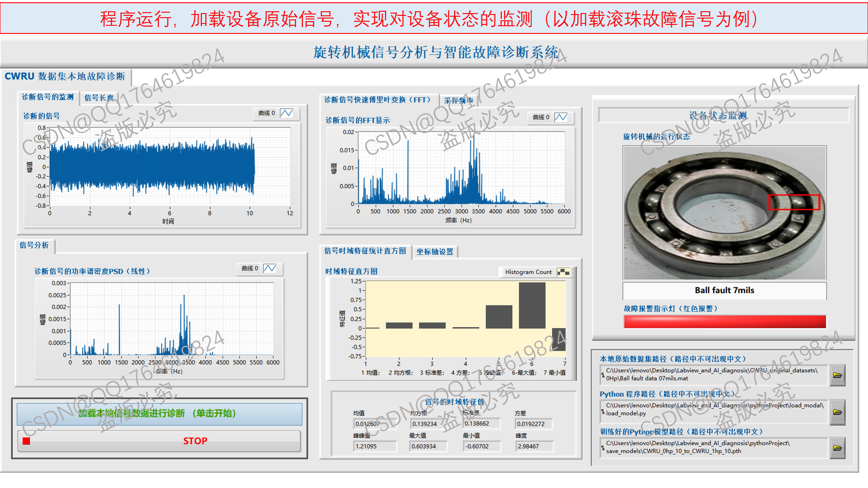
Task: Browse folder for Python program path
Action: click(838, 412)
